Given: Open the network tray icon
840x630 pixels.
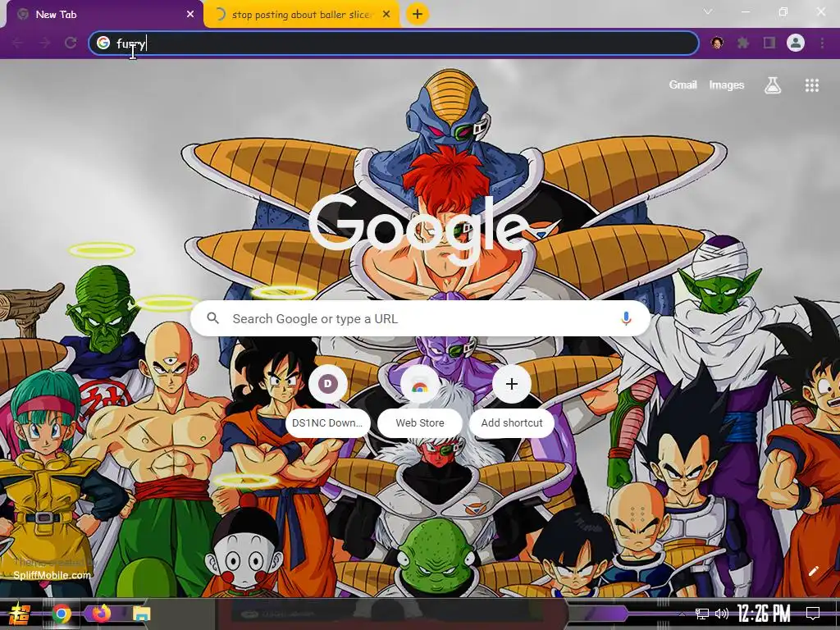Looking at the screenshot, I should pos(701,614).
